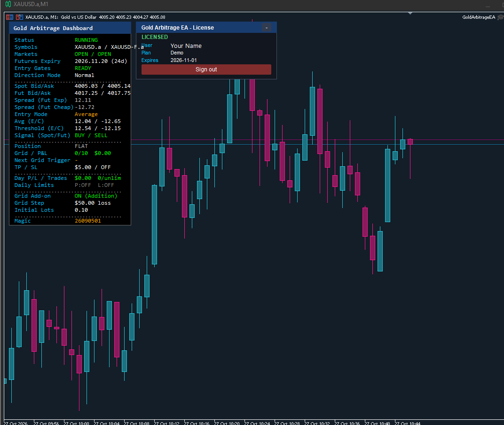Click the Grid Step $50.00 loss value
The image size is (504, 425).
(x=93, y=203)
